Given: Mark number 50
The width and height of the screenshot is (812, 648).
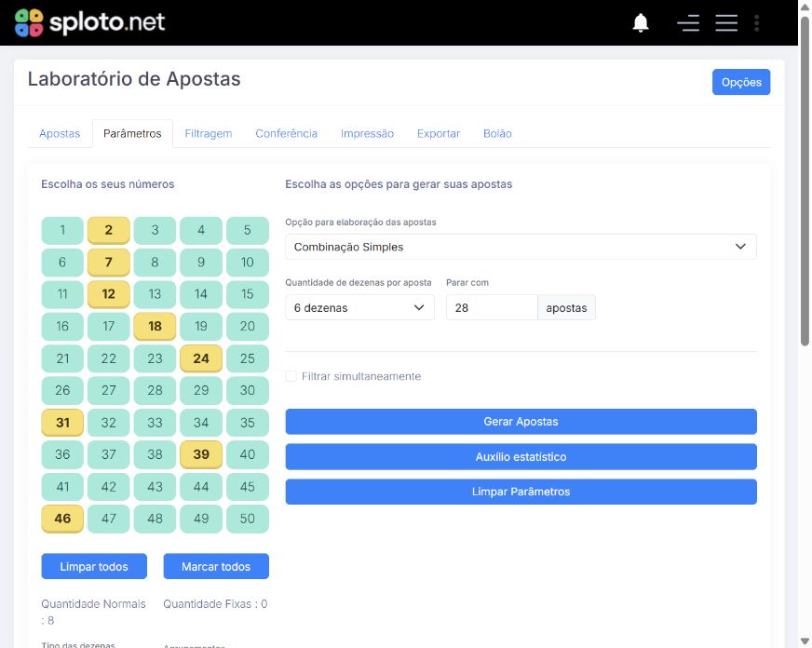Looking at the screenshot, I should point(248,519).
